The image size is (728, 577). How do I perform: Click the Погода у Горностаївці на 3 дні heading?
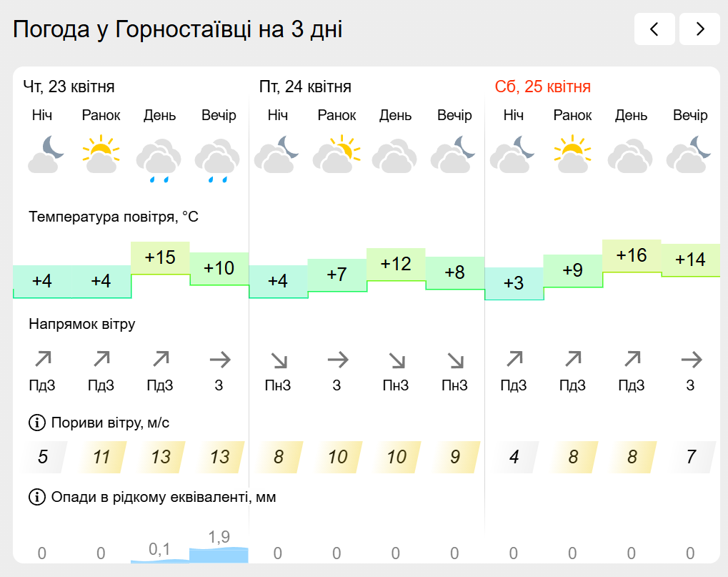click(x=178, y=29)
